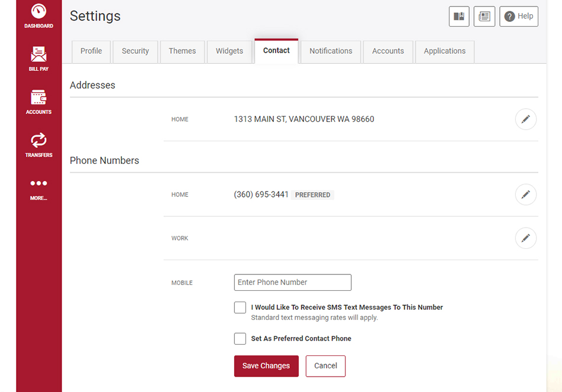
Task: Check Set As Preferred Contact Phone
Action: tap(240, 339)
